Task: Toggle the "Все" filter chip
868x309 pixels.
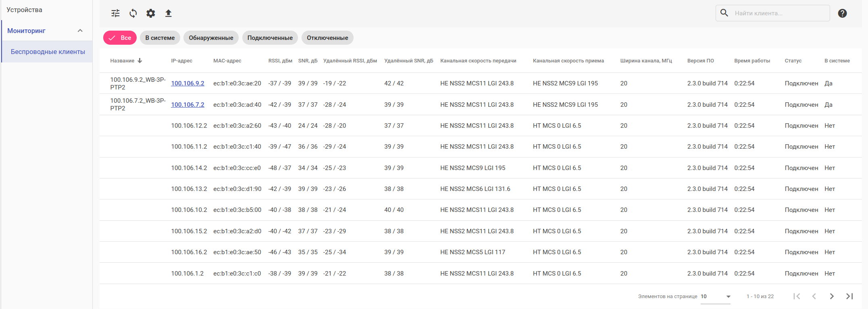Action: point(120,38)
